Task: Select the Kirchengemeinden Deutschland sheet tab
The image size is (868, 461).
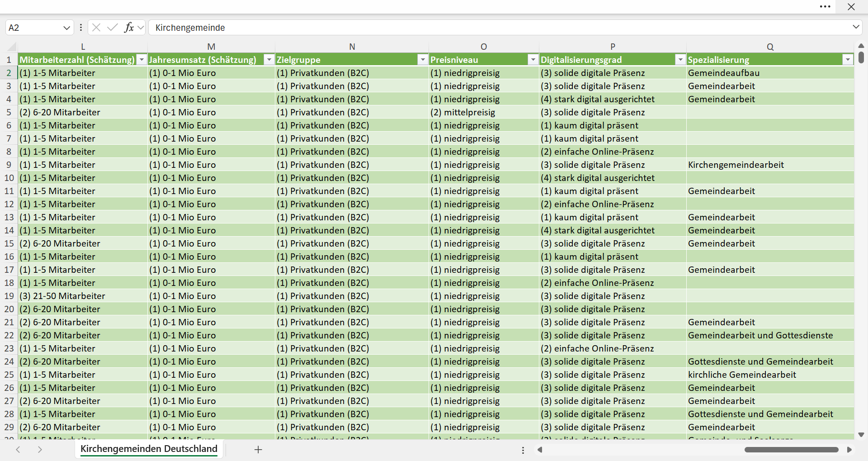Action: (149, 449)
